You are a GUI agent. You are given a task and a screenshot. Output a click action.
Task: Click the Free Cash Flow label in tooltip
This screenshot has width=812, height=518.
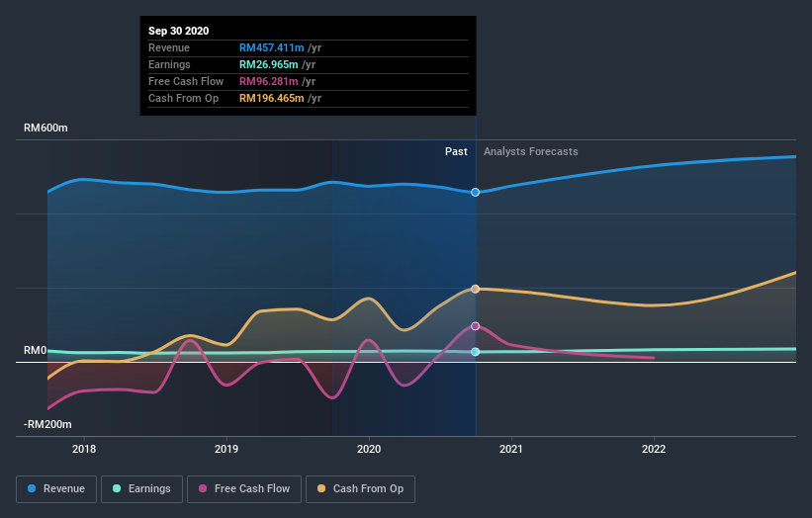[x=186, y=81]
